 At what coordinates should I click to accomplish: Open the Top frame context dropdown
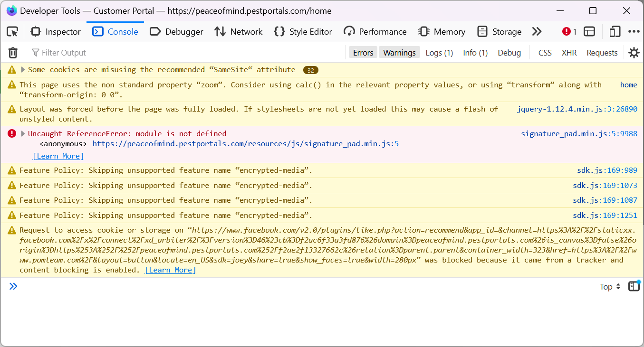pyautogui.click(x=610, y=286)
